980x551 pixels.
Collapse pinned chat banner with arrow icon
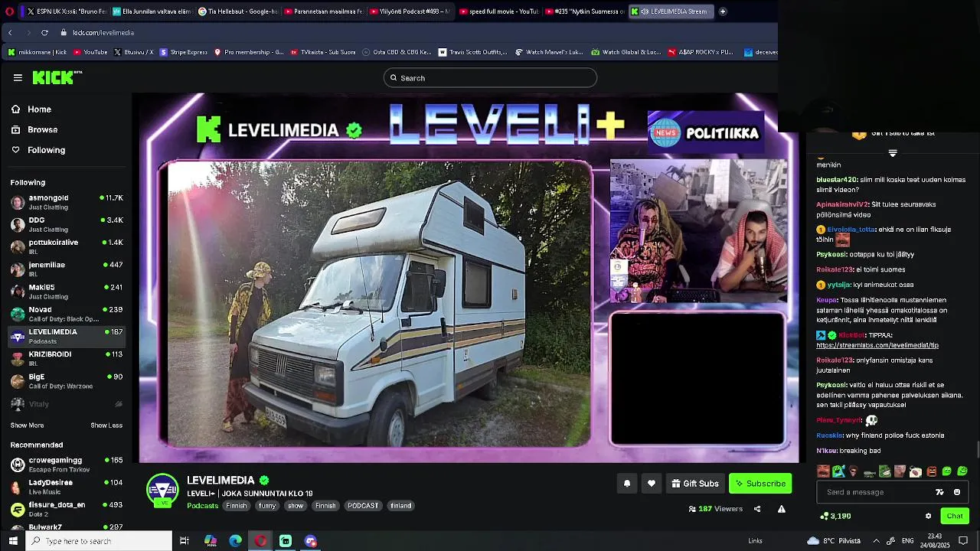tap(893, 153)
